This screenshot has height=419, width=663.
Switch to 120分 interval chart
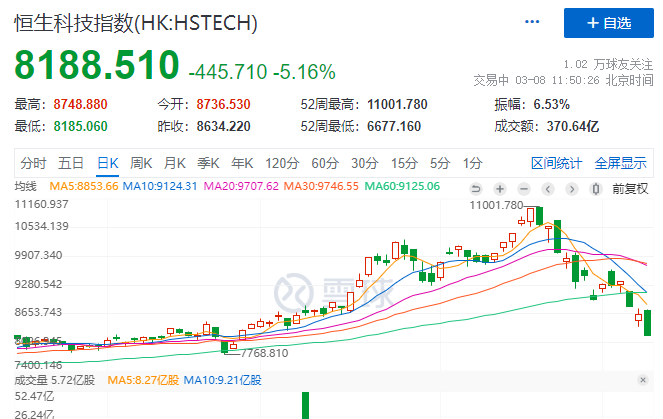point(282,163)
